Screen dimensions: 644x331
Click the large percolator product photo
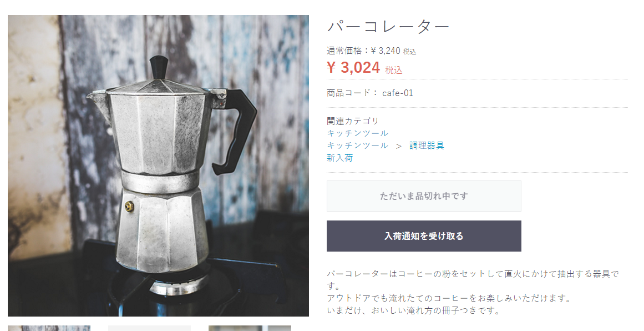158,165
